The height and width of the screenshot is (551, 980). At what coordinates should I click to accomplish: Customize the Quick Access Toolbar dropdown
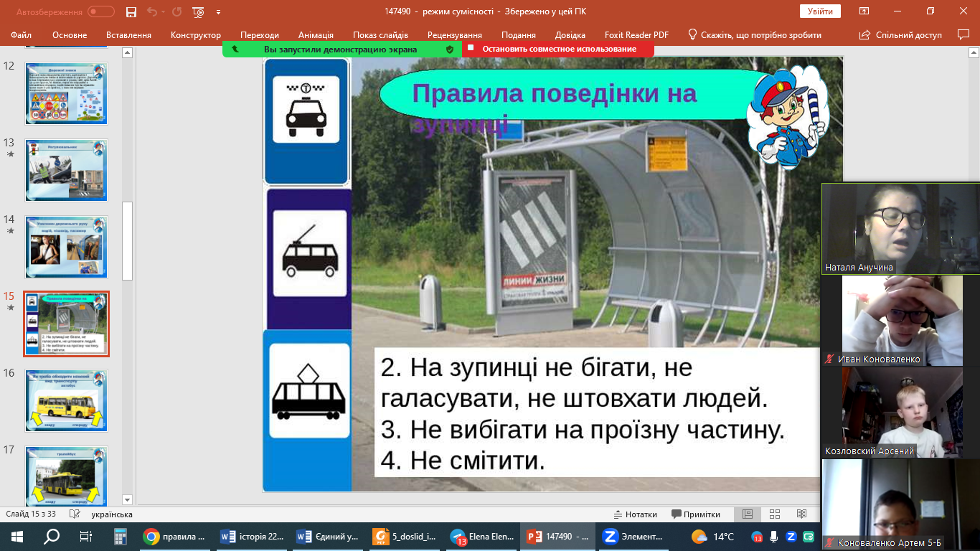click(x=218, y=12)
